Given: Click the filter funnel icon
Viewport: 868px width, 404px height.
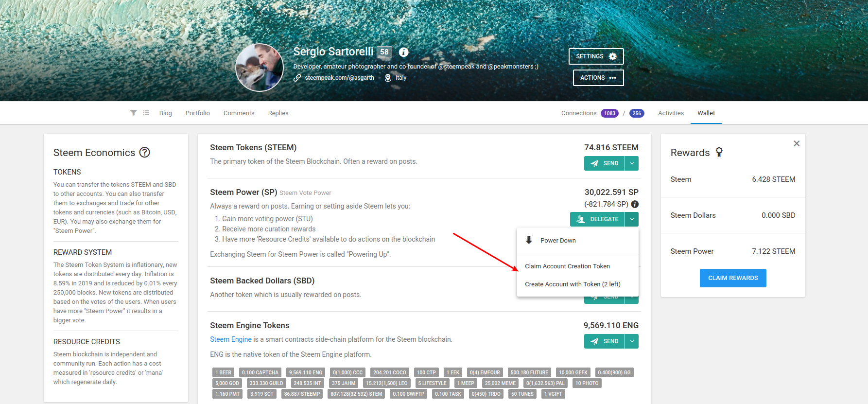Looking at the screenshot, I should 133,113.
